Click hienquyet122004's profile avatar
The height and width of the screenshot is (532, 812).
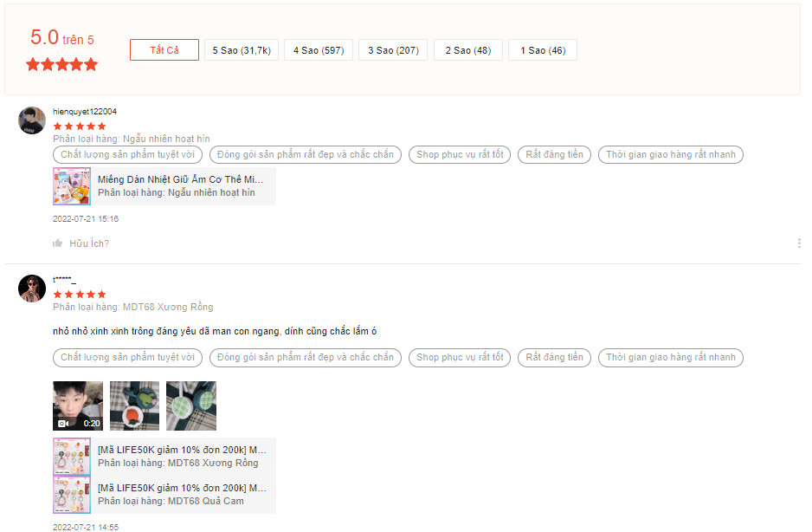click(x=32, y=120)
